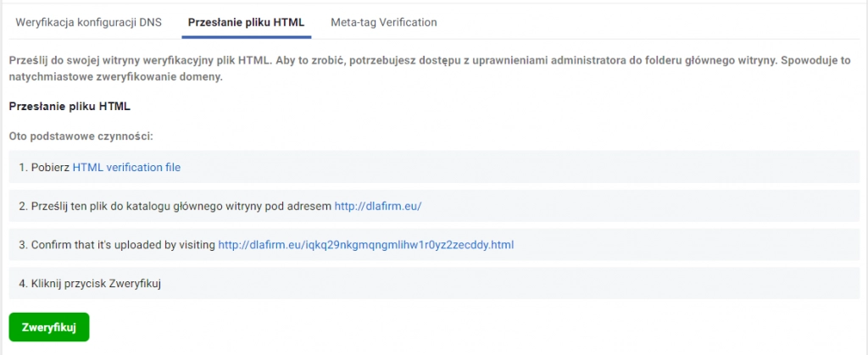Viewport: 868px width, 355px height.
Task: Click the blue underline beneath the active tab
Action: click(x=247, y=37)
